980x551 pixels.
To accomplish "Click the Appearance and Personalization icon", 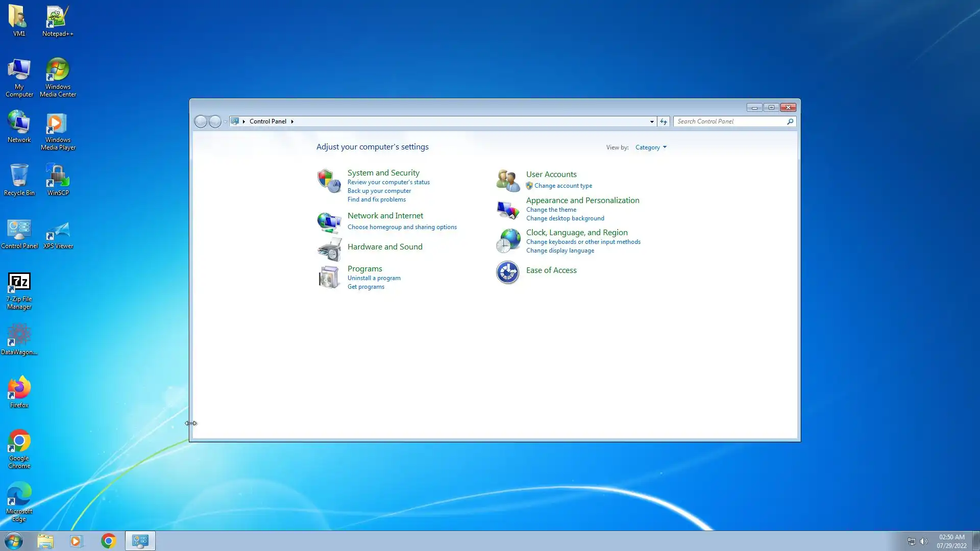I will click(508, 209).
